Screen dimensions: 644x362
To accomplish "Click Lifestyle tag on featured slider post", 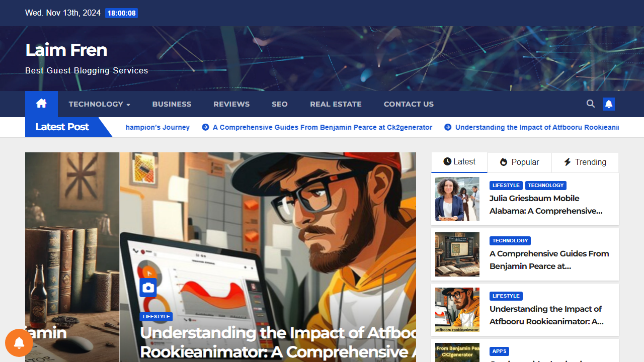I will pos(156,317).
